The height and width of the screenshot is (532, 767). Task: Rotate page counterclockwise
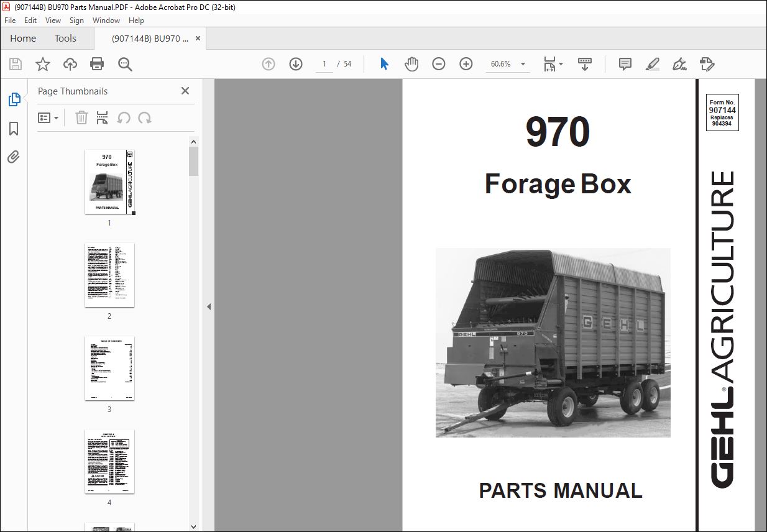click(x=124, y=117)
